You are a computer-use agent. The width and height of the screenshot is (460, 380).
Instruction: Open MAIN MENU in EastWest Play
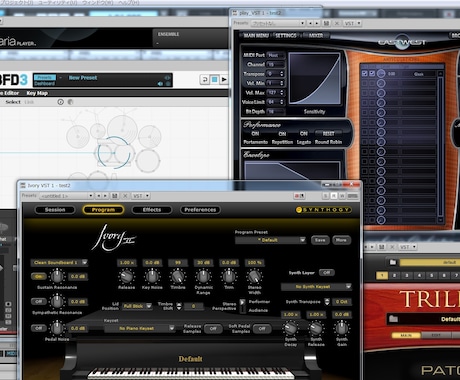[256, 35]
